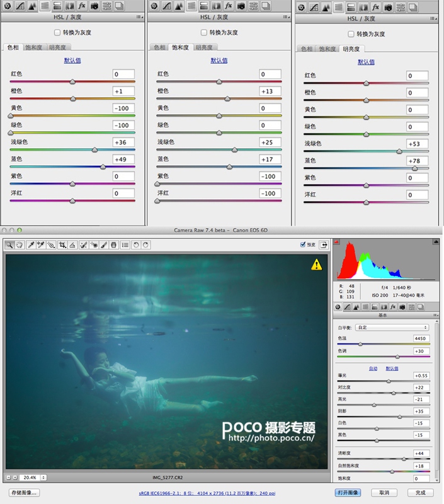Select the Targeted Adjustment tool
The width and height of the screenshot is (444, 504).
click(51, 245)
